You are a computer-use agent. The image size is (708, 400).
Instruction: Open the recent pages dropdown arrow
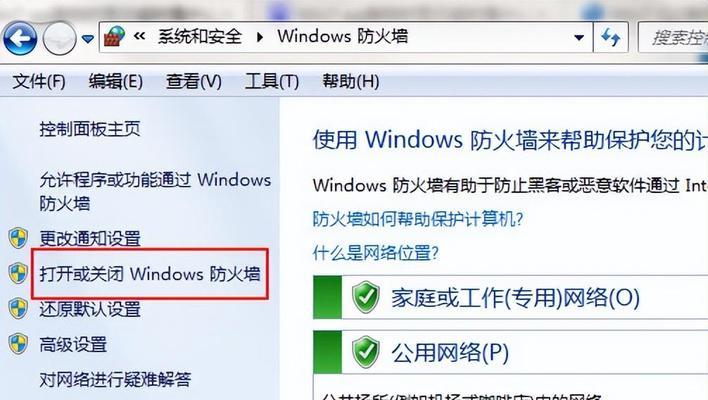pyautogui.click(x=88, y=39)
